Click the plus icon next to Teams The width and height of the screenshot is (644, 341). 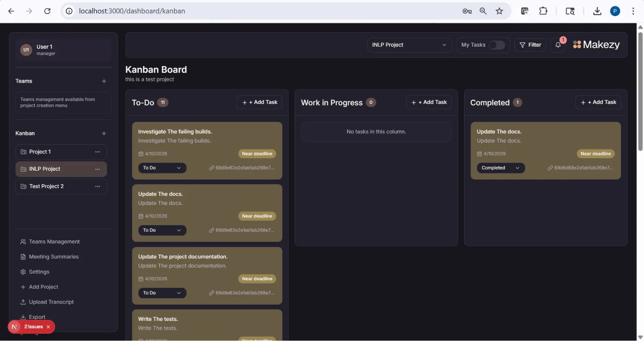point(104,81)
